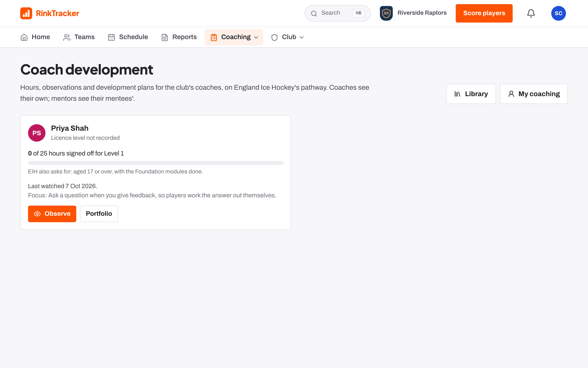
Task: Open the notifications bell
Action: pos(531,13)
